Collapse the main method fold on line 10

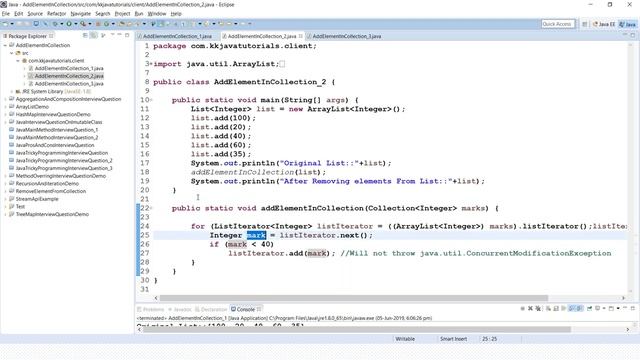click(x=151, y=100)
